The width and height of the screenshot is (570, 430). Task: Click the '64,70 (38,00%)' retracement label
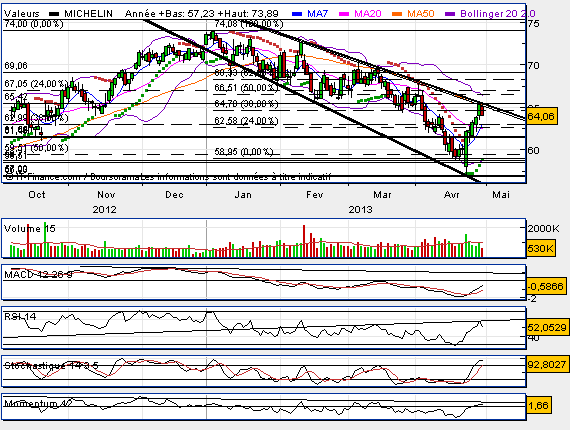pyautogui.click(x=246, y=104)
